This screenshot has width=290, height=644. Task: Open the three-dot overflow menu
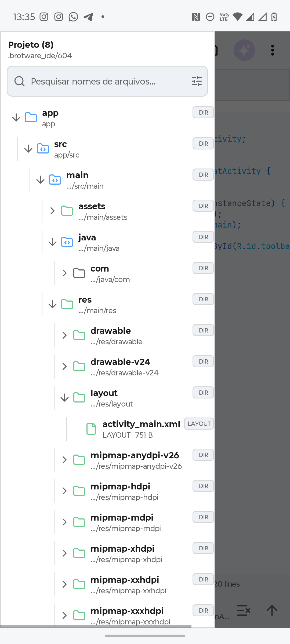point(273,50)
